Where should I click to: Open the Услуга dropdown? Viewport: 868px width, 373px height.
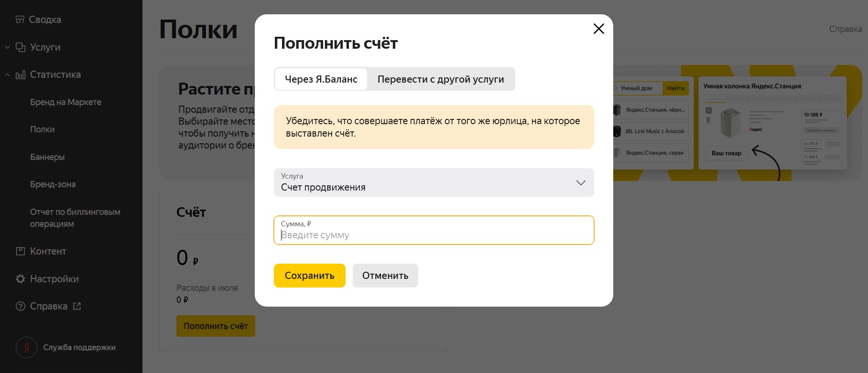coord(434,182)
